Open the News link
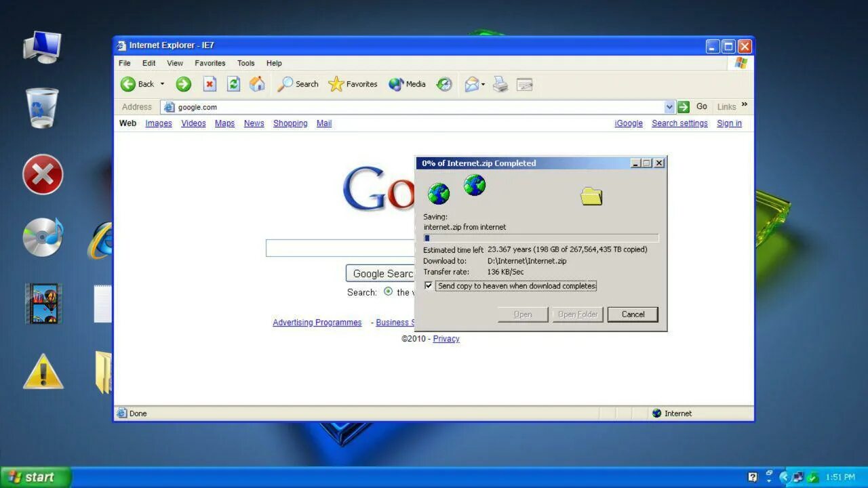Image resolution: width=868 pixels, height=488 pixels. 254,123
